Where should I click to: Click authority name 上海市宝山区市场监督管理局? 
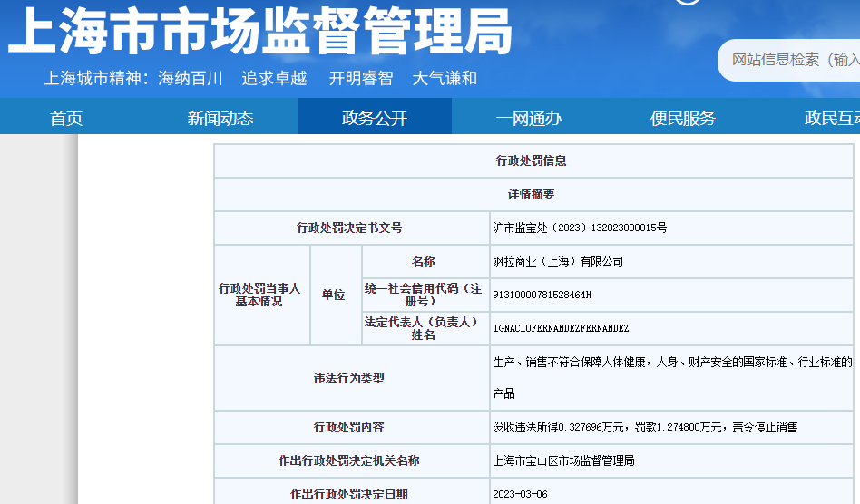pos(563,460)
